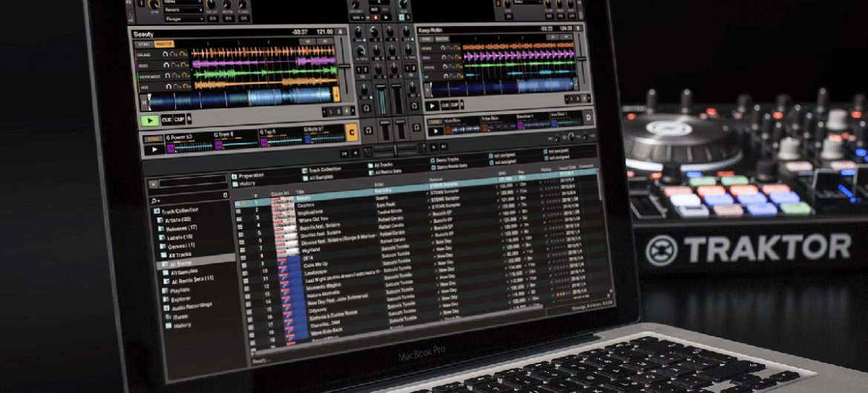Click the Deck A stripe overview waveform
868x393 pixels.
tap(240, 98)
